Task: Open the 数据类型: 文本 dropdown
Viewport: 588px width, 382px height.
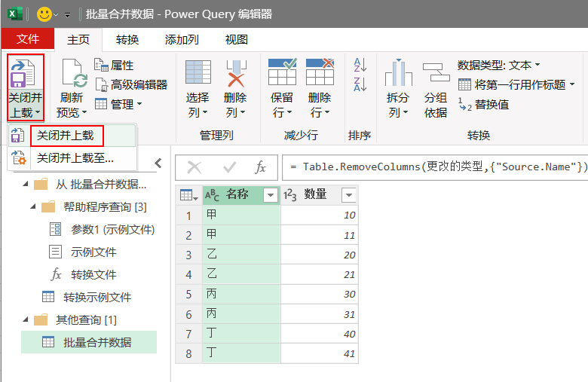Action: (x=499, y=66)
